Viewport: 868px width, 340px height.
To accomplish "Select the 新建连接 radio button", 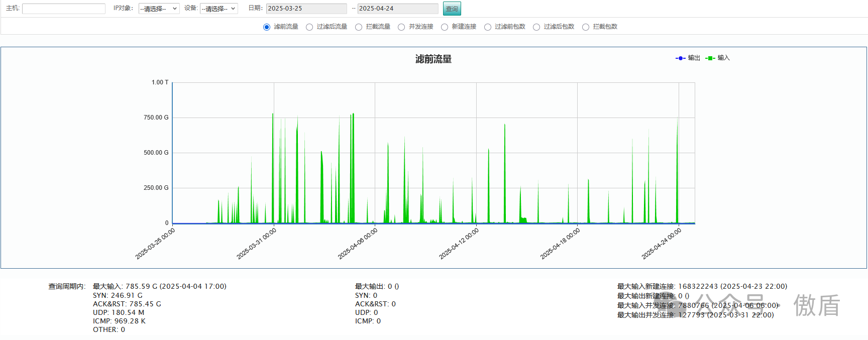I will click(x=445, y=27).
